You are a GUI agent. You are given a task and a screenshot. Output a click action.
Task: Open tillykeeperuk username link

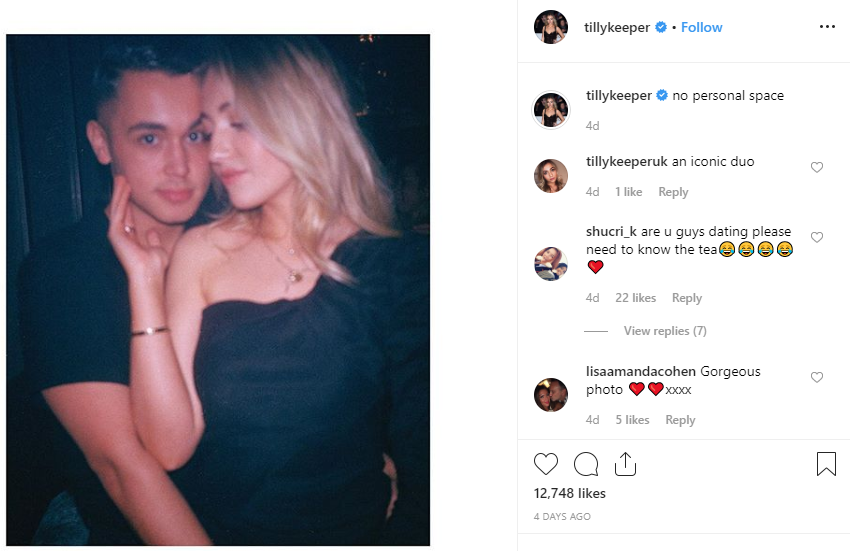click(x=627, y=161)
